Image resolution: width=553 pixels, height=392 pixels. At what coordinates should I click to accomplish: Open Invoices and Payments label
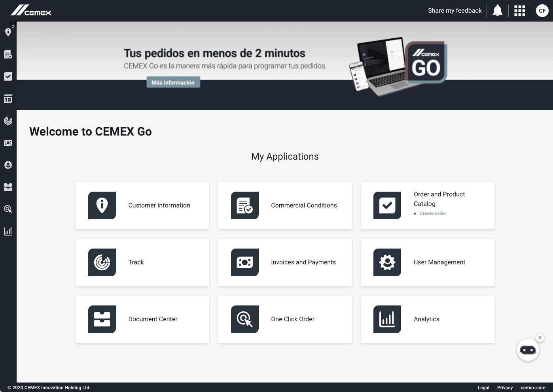pos(303,262)
